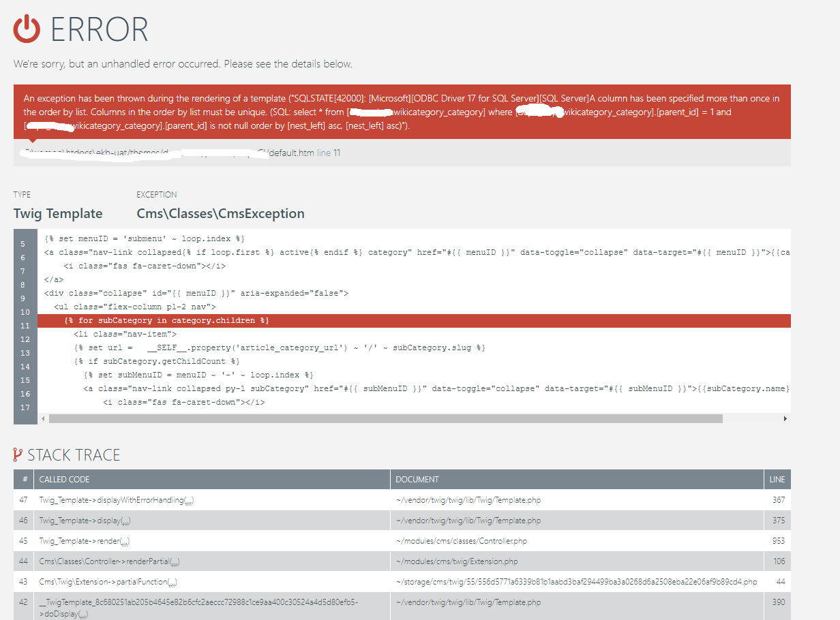
Task: Expand arguments of displayWithErrorHandling(...) in row 47
Action: [189, 500]
